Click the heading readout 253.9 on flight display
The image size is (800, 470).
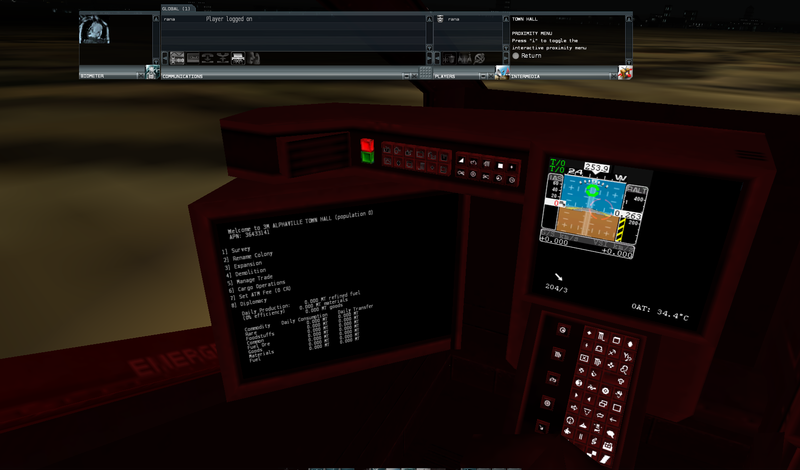596,167
